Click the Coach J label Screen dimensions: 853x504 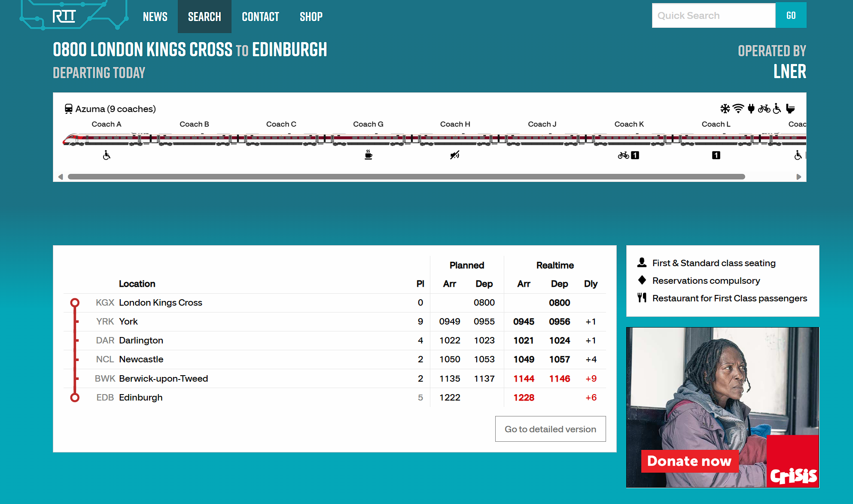click(542, 124)
